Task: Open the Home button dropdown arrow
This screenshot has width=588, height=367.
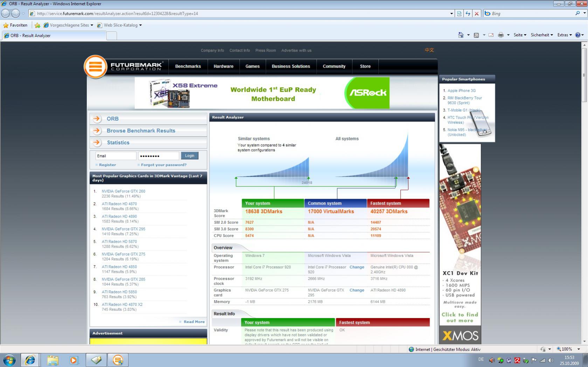Action: 468,35
